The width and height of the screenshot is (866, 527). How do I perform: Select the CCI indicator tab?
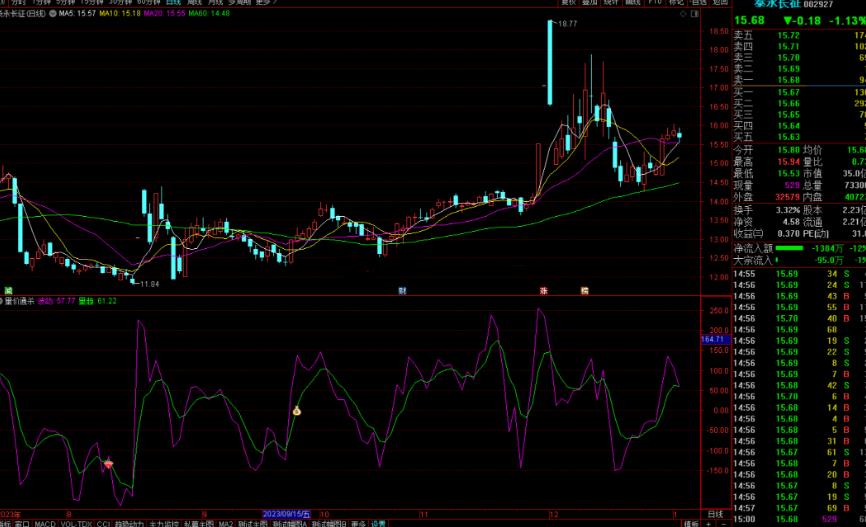(x=103, y=523)
